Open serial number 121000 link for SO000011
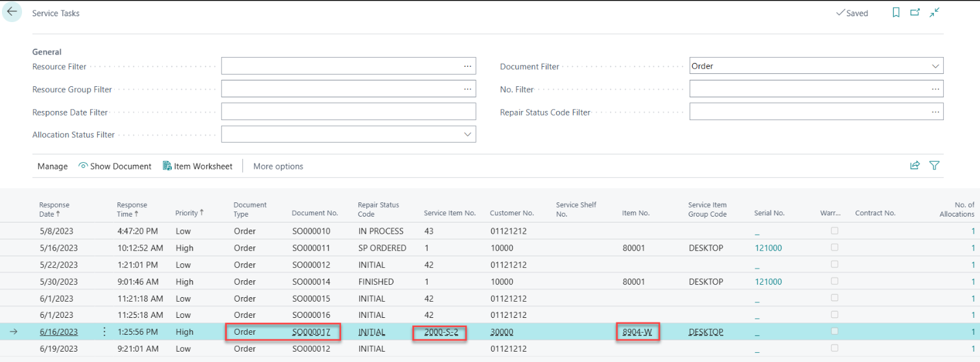The width and height of the screenshot is (980, 362). click(x=768, y=248)
